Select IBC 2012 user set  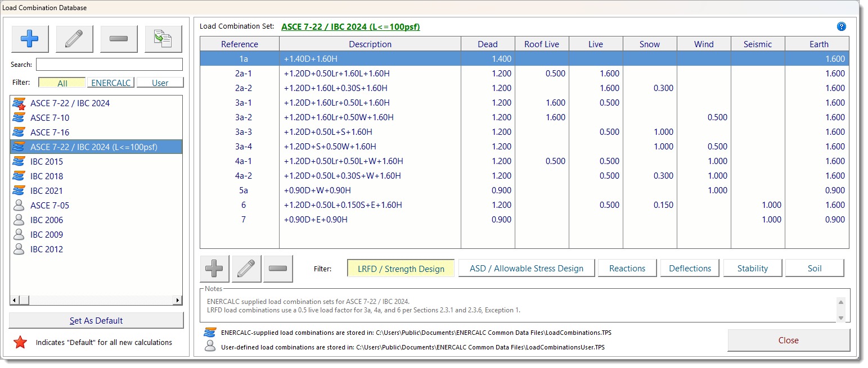pyautogui.click(x=96, y=249)
